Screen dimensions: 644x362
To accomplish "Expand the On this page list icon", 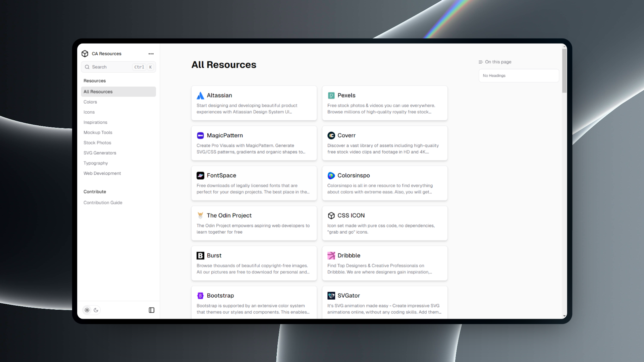I will (x=481, y=62).
